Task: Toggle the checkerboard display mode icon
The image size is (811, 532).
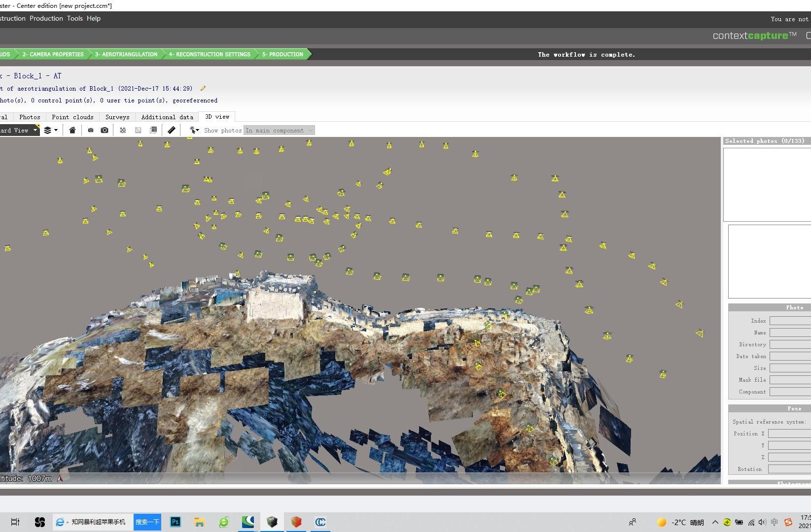Action: (123, 130)
